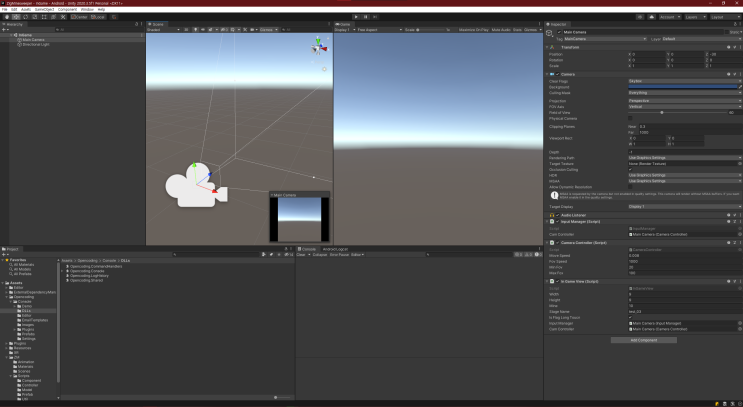The width and height of the screenshot is (743, 407).
Task: Toggle the Local handle rotation button
Action: 98,17
